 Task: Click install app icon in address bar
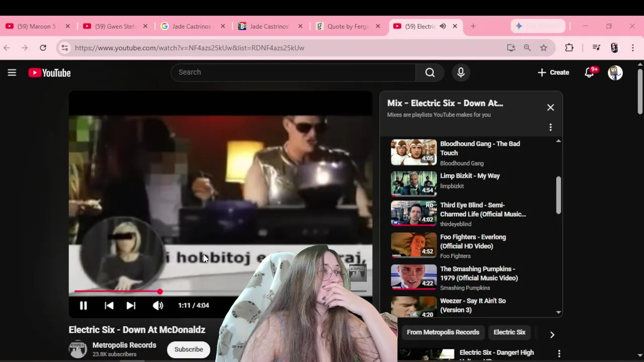[511, 48]
